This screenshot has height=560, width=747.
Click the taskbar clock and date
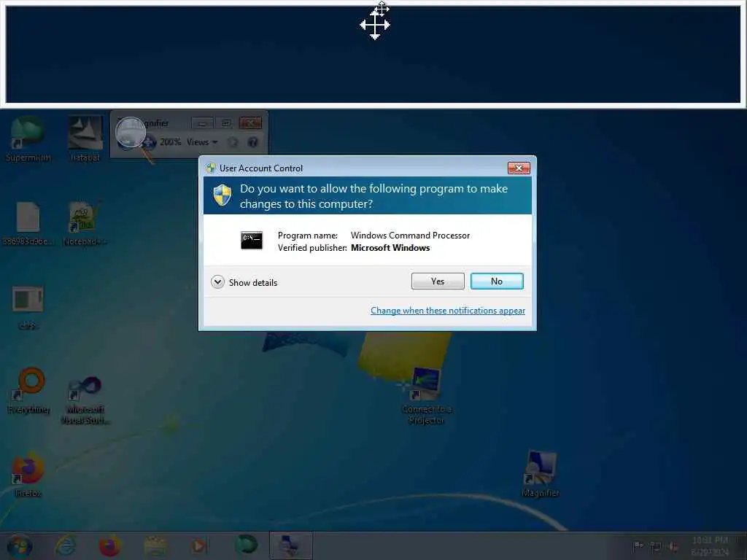710,546
